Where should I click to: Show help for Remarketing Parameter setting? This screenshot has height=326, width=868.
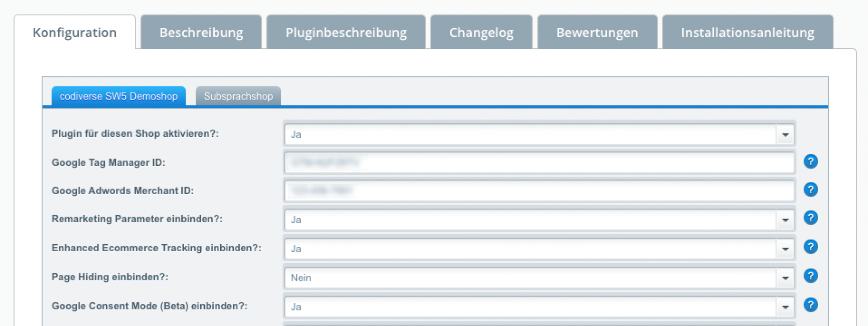811,218
